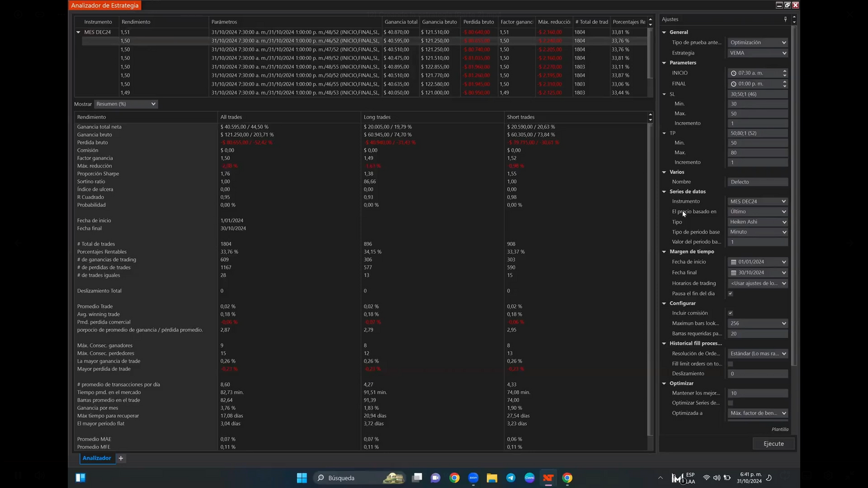
Task: Open the Mostrar Resumen (%) dropdown
Action: 126,104
